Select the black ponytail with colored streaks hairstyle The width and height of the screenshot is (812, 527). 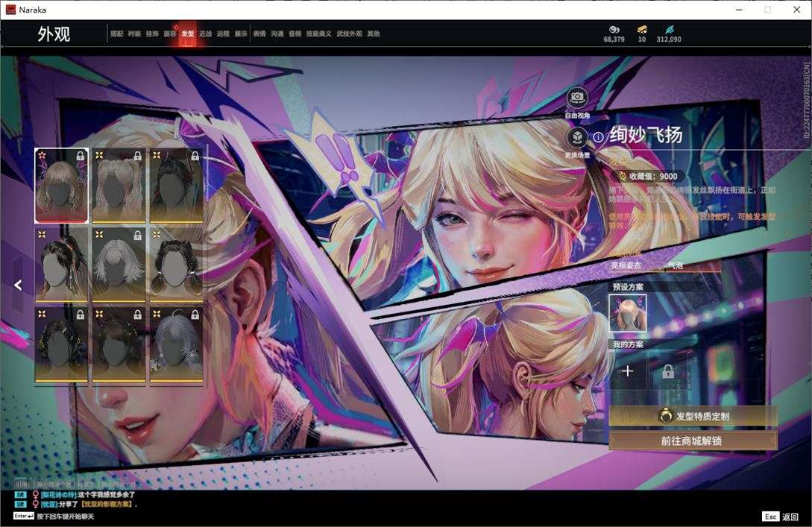click(62, 265)
